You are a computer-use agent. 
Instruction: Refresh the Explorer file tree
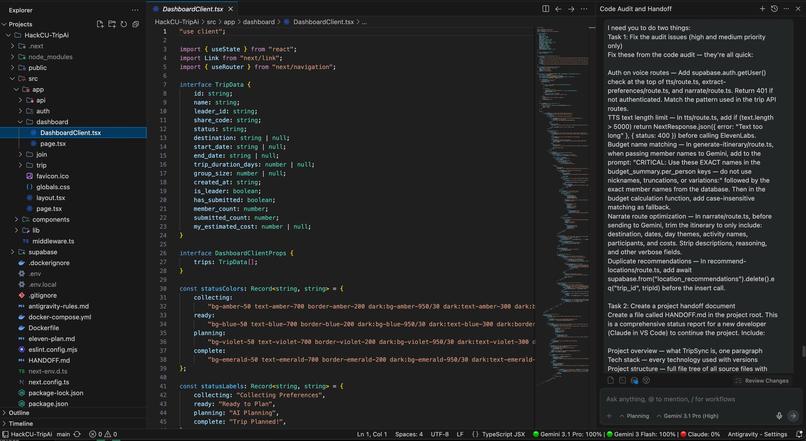123,24
